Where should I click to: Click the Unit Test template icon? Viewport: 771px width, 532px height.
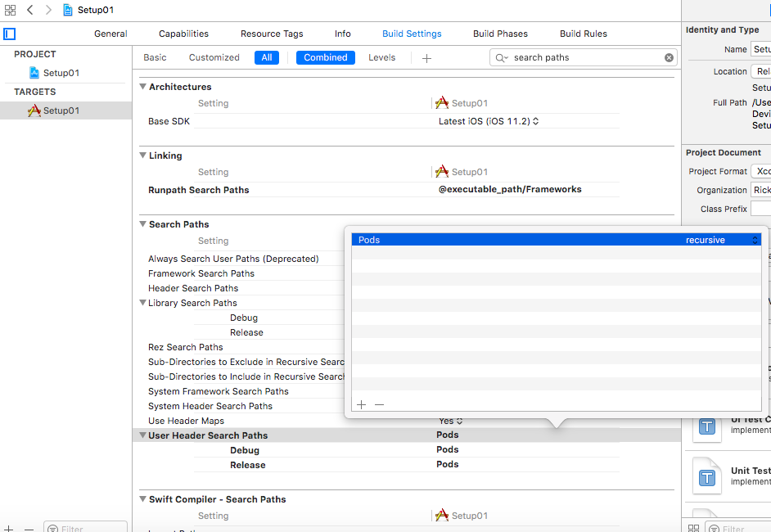pyautogui.click(x=707, y=476)
